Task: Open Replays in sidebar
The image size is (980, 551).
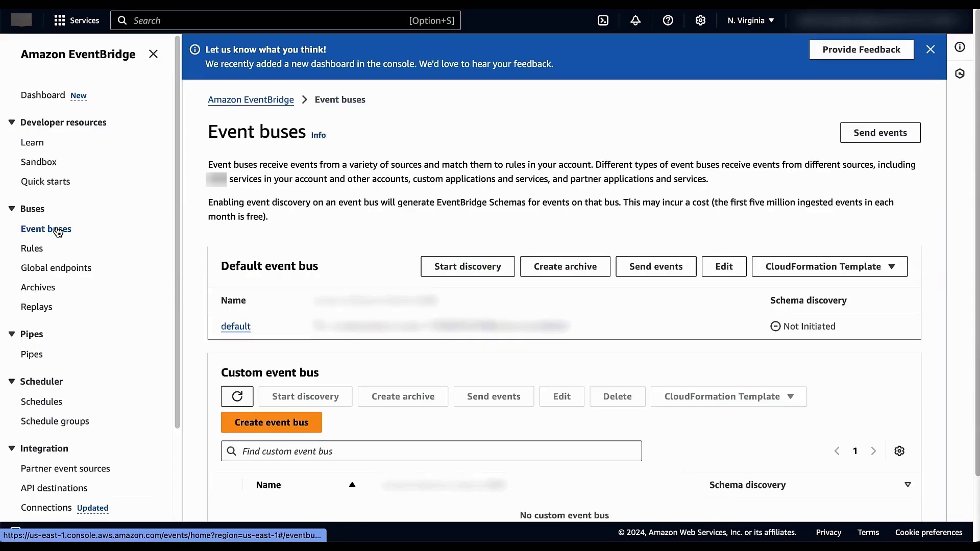Action: pyautogui.click(x=36, y=307)
